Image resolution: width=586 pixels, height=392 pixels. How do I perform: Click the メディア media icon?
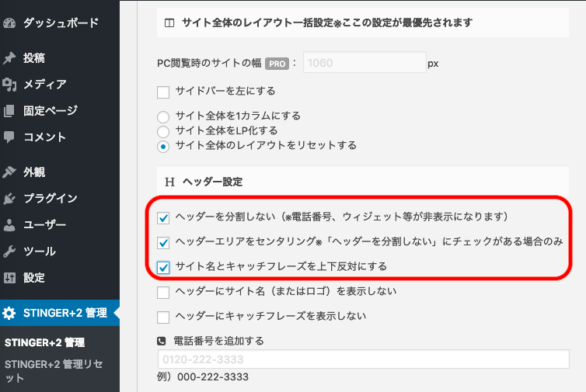point(9,85)
